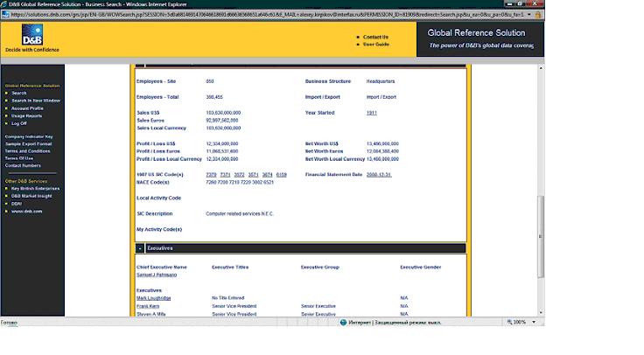Click the Year Started value 1911
The height and width of the screenshot is (355, 644).
(371, 113)
